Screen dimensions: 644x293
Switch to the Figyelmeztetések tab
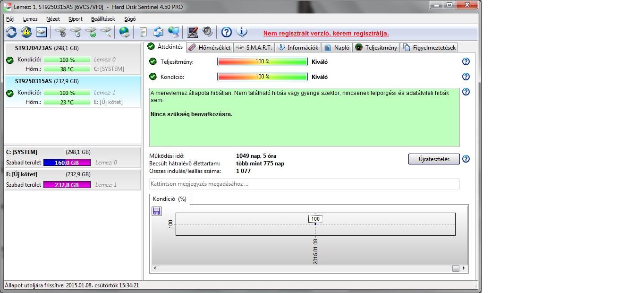pos(429,47)
